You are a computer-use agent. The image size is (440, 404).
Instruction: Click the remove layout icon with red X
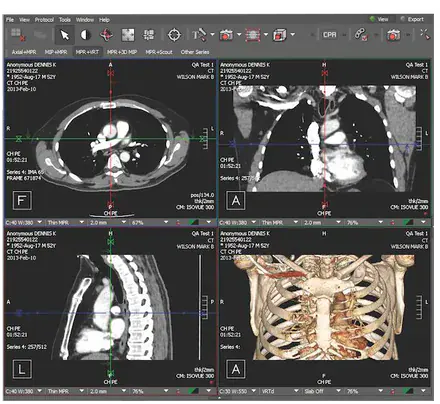tap(18, 35)
